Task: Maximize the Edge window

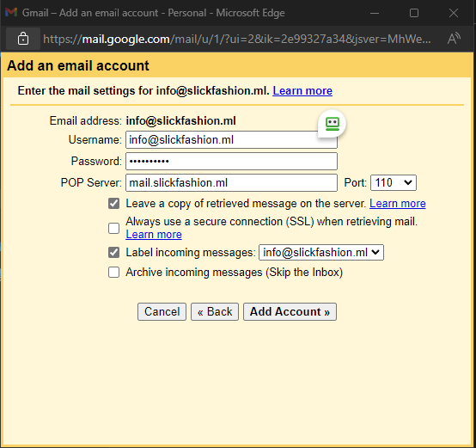Action: tap(414, 13)
